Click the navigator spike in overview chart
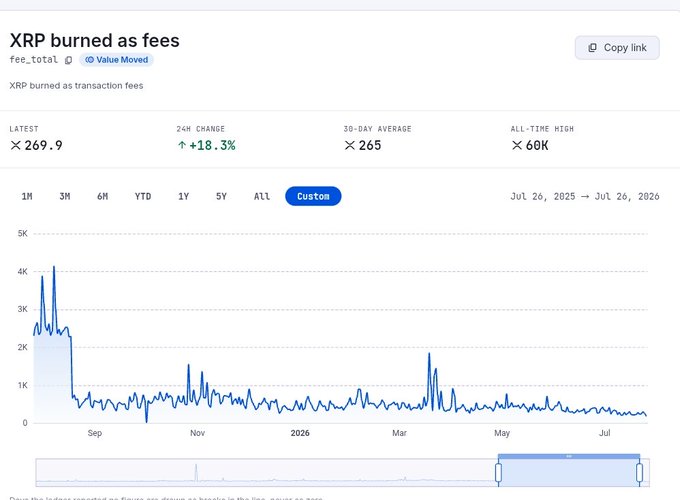Viewport: 680px width, 500px height. (x=196, y=473)
